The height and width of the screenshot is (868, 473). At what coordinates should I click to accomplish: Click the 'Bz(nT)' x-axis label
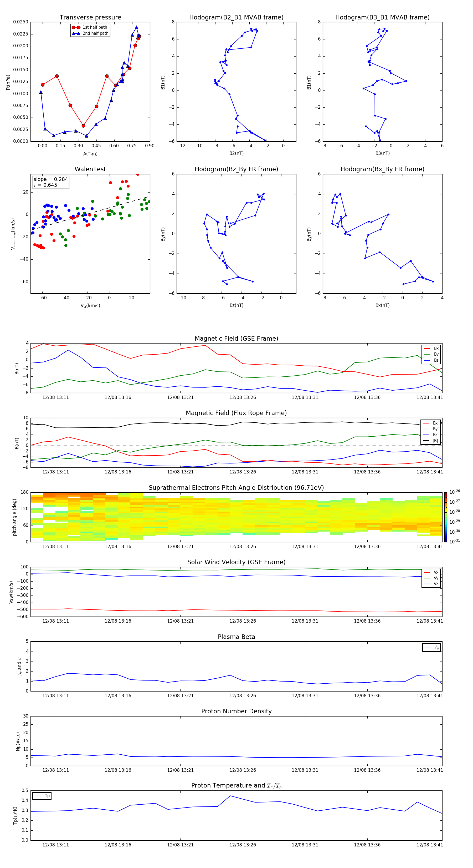[x=236, y=305]
